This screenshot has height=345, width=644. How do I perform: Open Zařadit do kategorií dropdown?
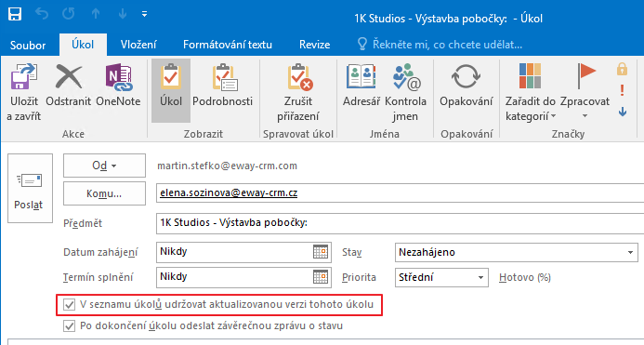(x=531, y=92)
